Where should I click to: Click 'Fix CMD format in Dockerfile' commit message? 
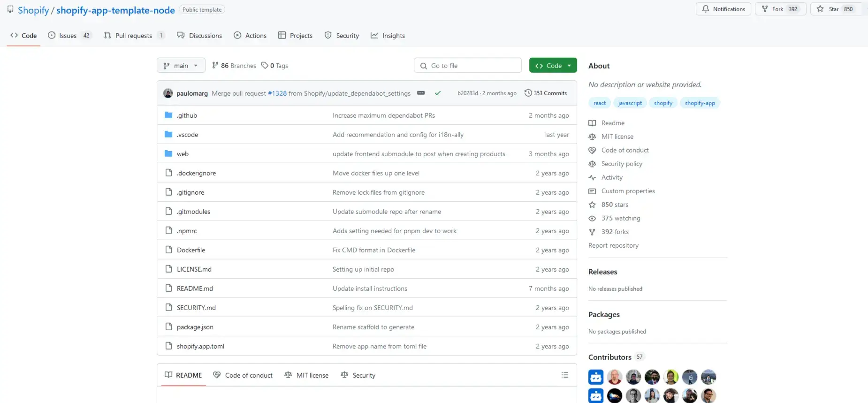coord(374,250)
